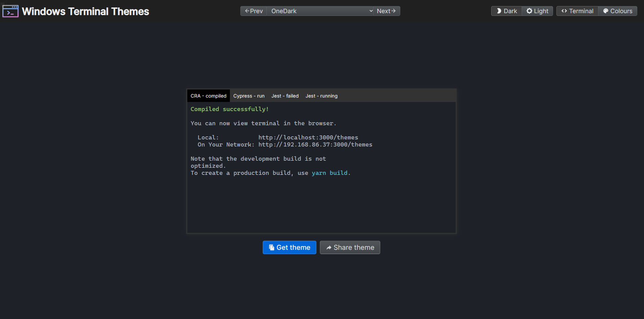Click the code brackets icon beside Terminal
The height and width of the screenshot is (319, 644).
point(564,11)
